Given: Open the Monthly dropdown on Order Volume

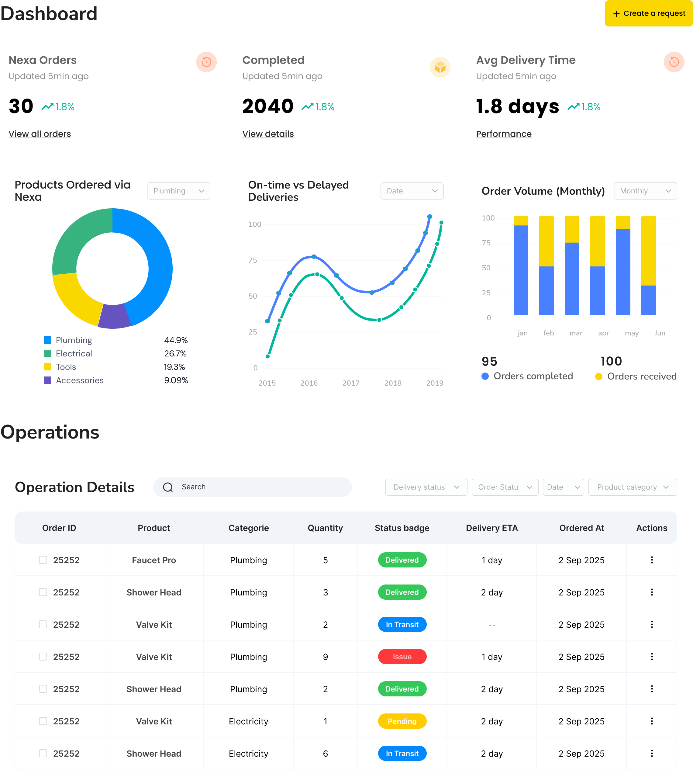Looking at the screenshot, I should click(645, 191).
